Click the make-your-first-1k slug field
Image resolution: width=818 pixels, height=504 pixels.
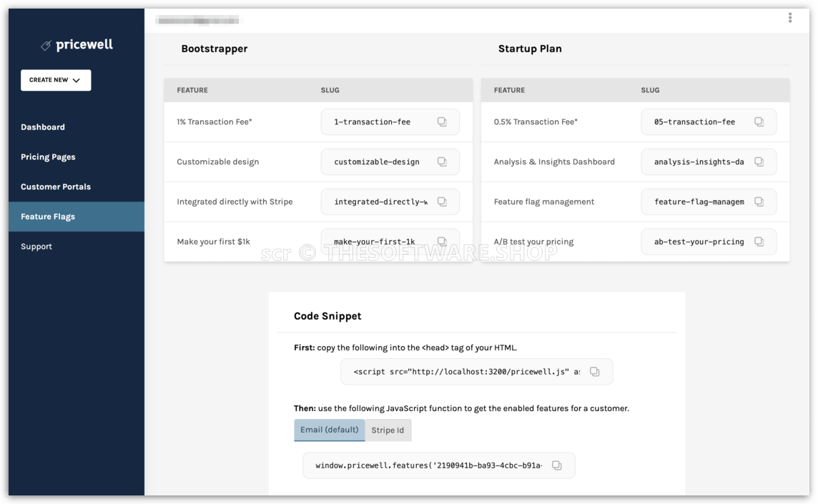point(390,242)
